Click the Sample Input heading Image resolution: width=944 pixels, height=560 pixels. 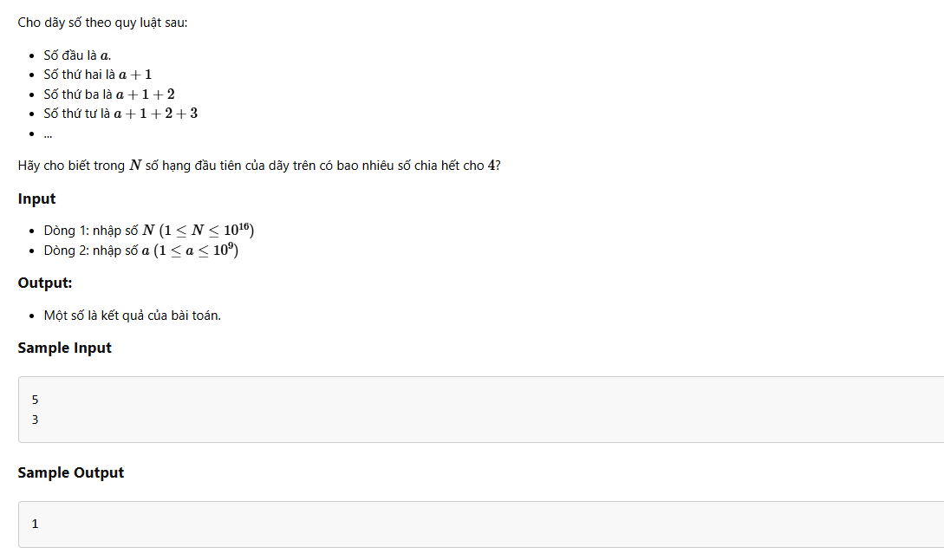pos(64,348)
